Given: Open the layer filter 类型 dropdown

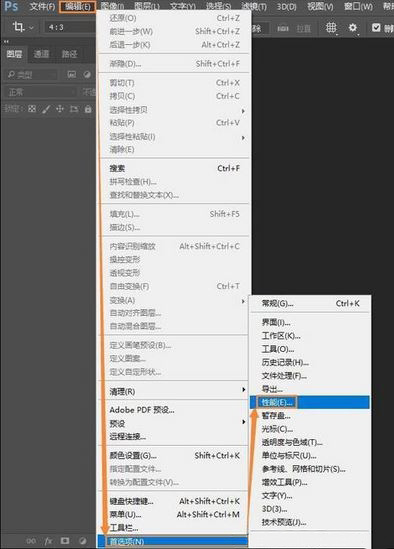Looking at the screenshot, I should pyautogui.click(x=32, y=75).
